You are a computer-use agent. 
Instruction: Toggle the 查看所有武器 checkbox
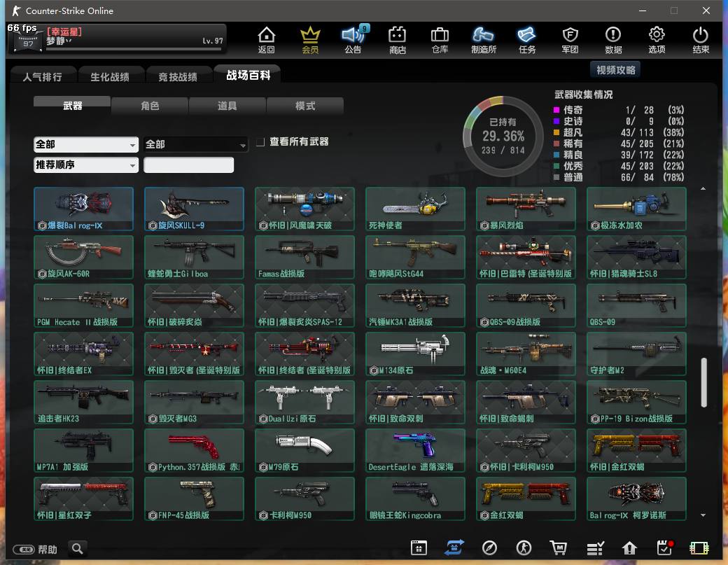(260, 142)
